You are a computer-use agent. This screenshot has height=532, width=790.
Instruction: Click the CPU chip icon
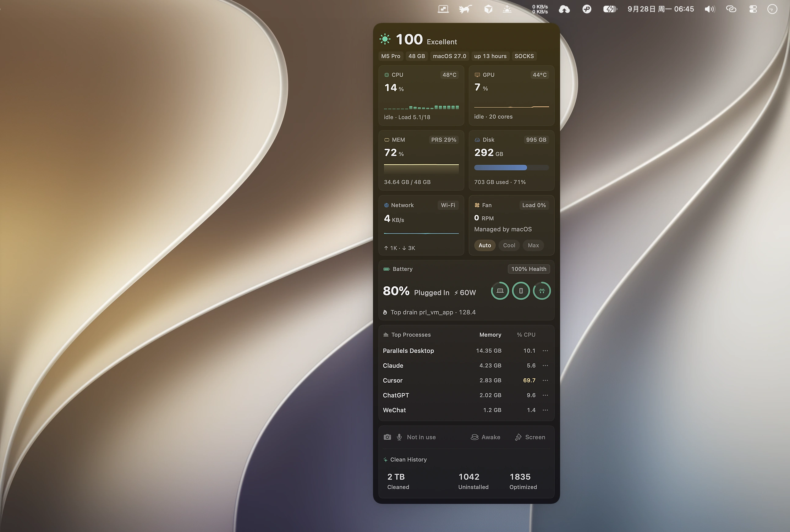point(386,75)
